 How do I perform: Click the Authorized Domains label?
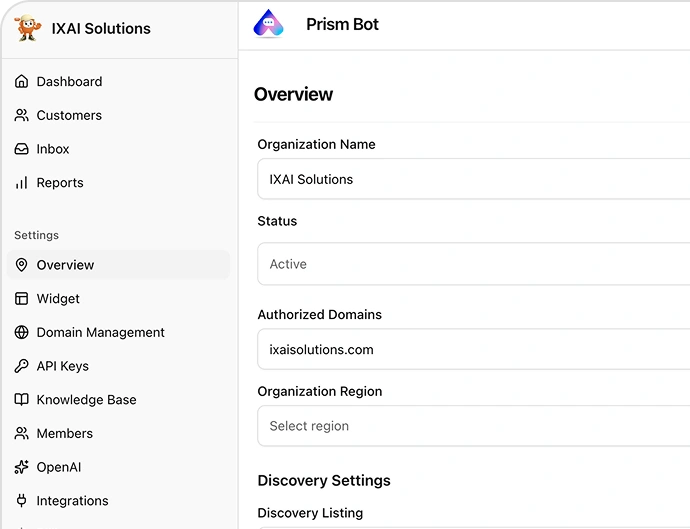click(x=319, y=314)
